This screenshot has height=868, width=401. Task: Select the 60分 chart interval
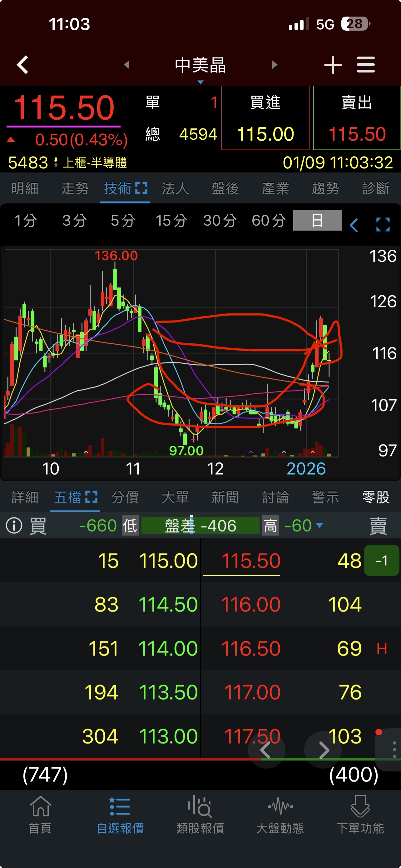point(269,221)
